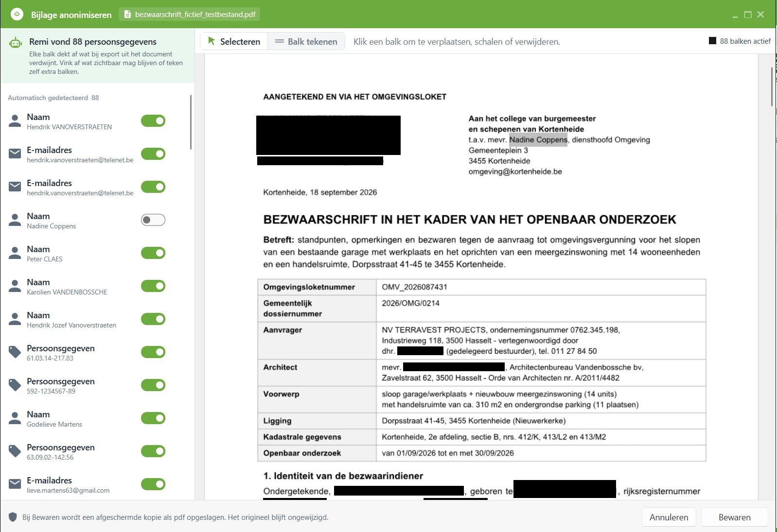Click the person icon for Hendrik Jozef Vanoverstraeten
777x532 pixels.
(x=15, y=319)
